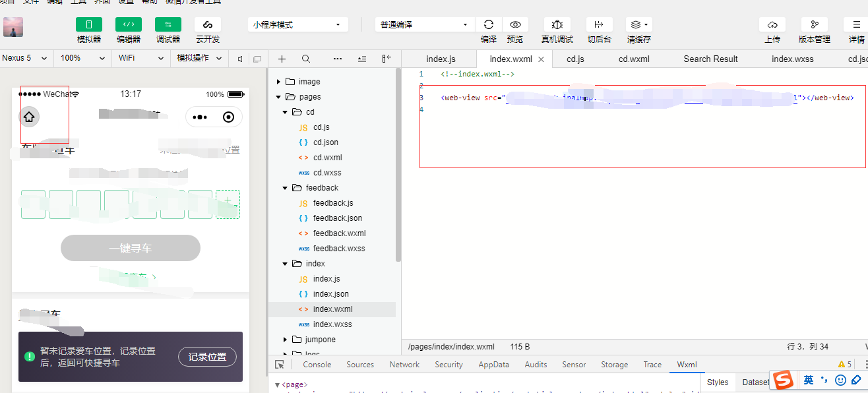Open the Sensor debugger tab

(x=574, y=365)
